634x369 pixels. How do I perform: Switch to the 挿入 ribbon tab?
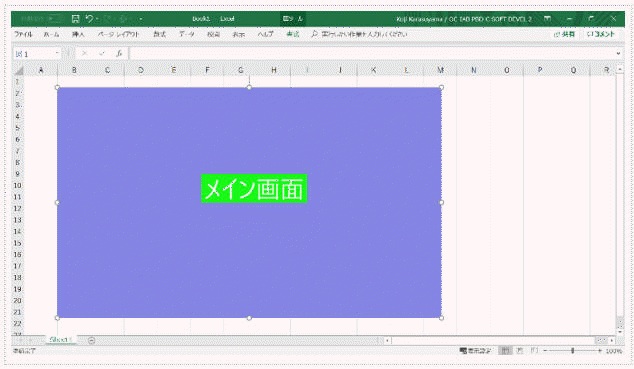point(78,34)
